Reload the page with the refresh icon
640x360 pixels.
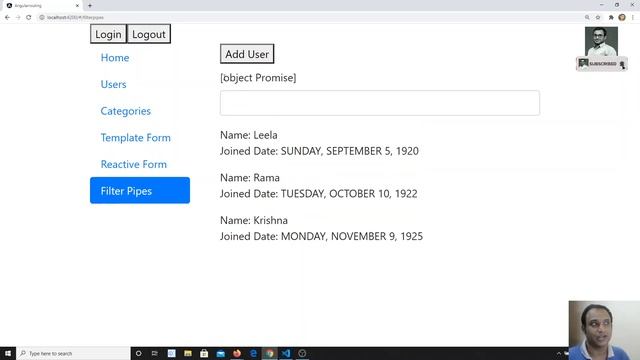click(x=29, y=18)
